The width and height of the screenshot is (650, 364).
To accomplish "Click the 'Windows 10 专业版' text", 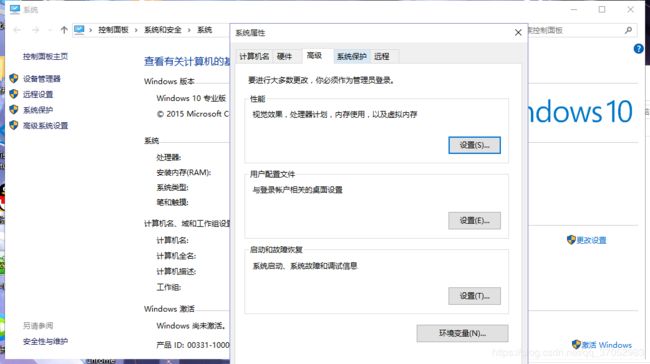I will pos(191,98).
